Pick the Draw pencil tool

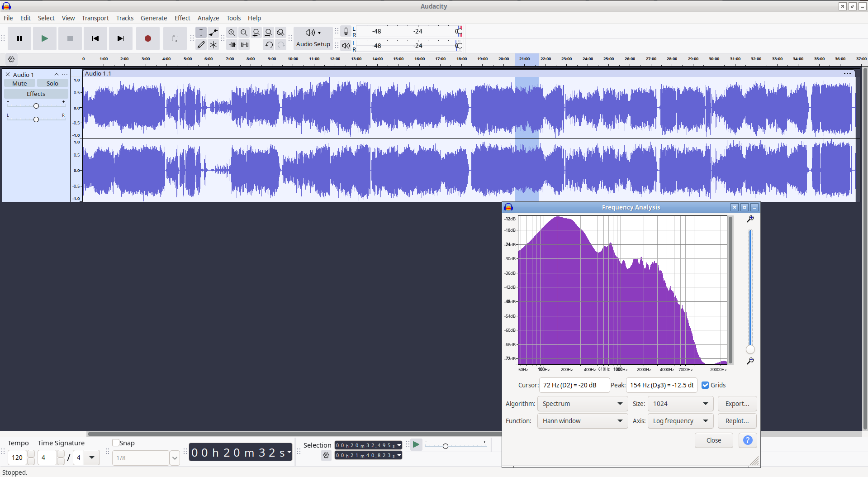201,45
